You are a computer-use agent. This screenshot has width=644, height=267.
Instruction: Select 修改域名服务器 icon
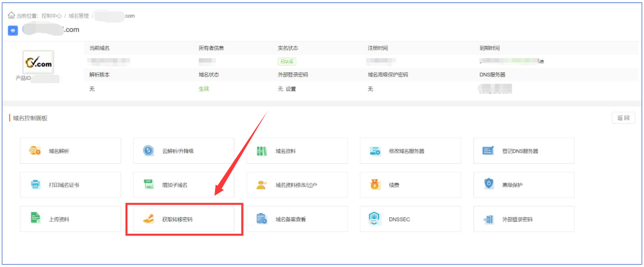pyautogui.click(x=375, y=151)
